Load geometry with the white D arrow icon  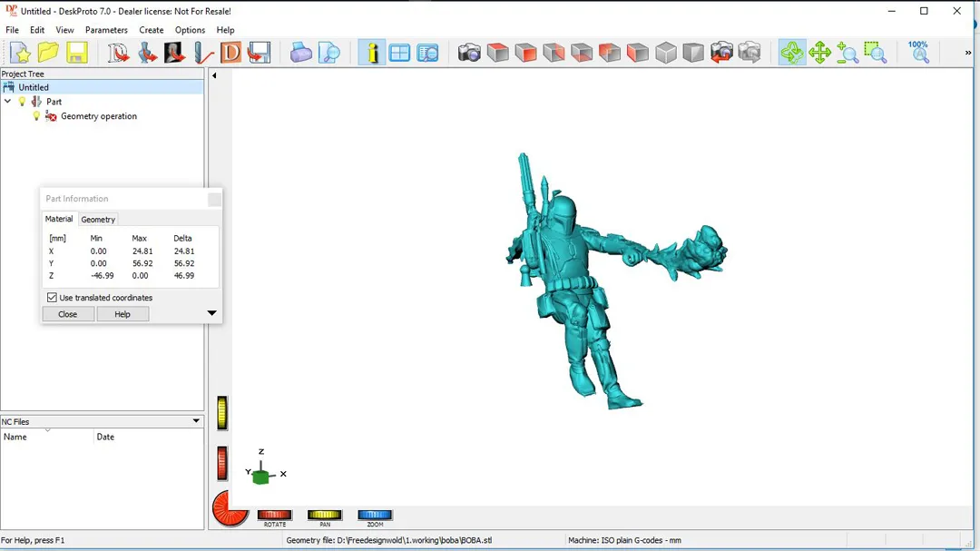pyautogui.click(x=117, y=53)
